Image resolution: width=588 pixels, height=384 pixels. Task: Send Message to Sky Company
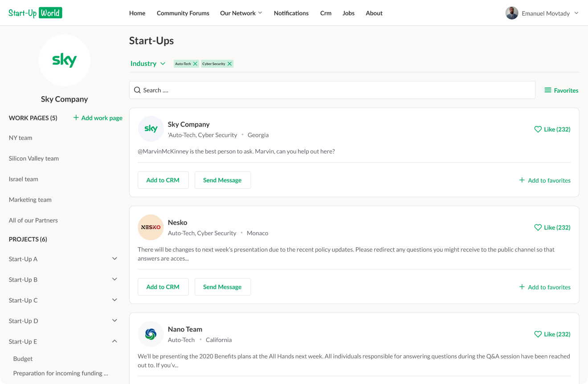coord(222,180)
